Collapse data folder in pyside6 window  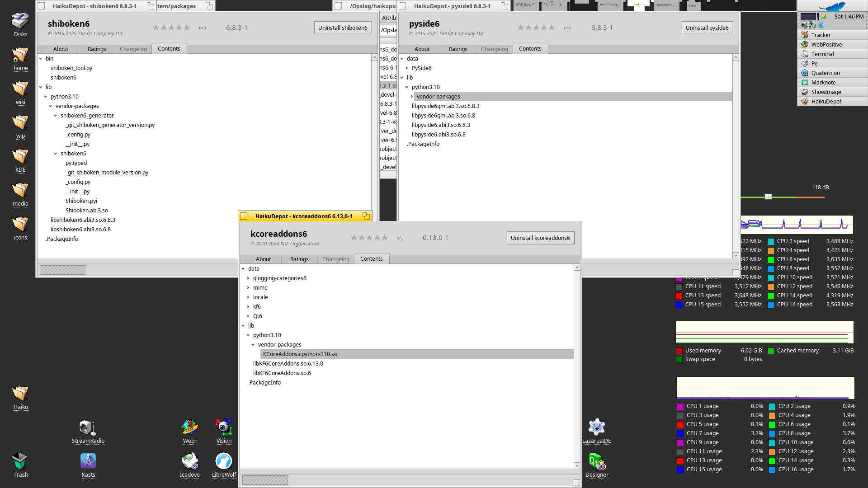coord(402,58)
